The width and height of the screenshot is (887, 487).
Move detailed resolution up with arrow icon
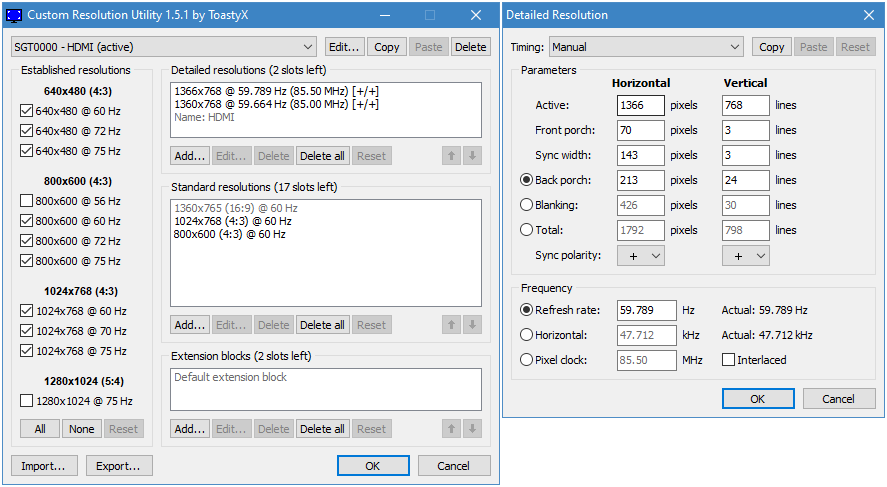451,156
